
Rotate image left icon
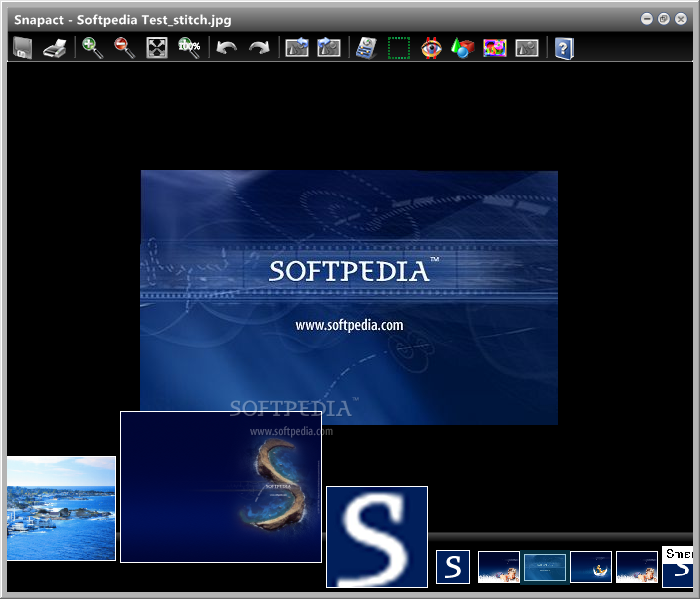[x=297, y=47]
